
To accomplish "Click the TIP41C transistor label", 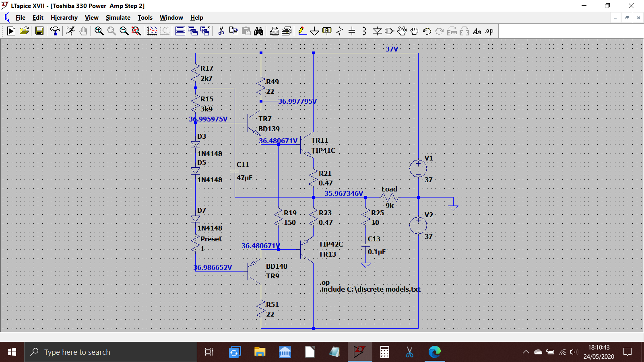I will [x=323, y=150].
